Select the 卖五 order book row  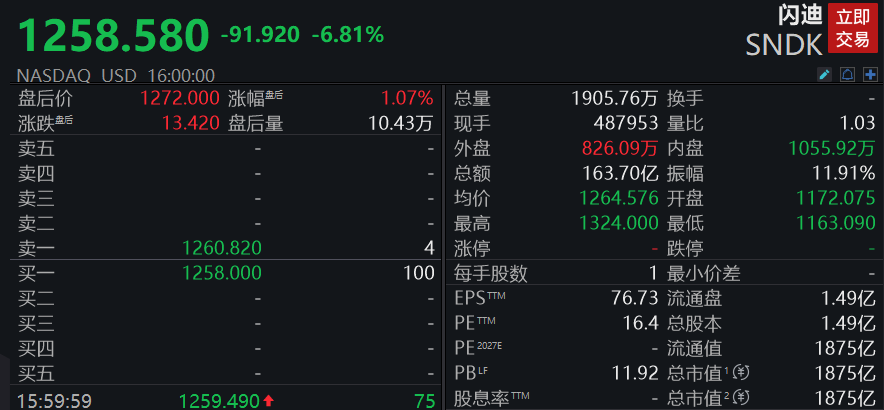click(226, 149)
